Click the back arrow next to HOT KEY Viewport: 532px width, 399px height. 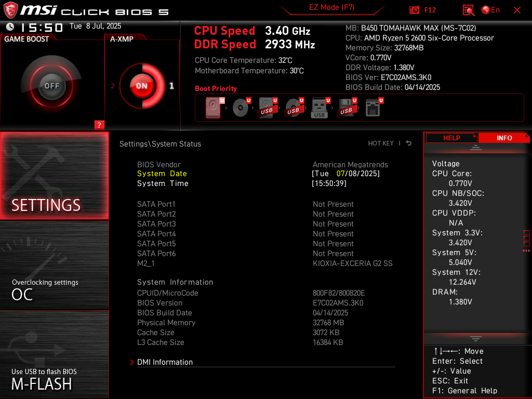click(408, 143)
